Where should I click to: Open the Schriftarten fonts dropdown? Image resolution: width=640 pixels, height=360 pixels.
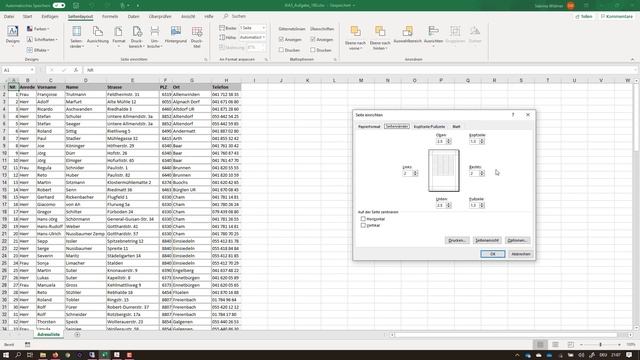click(42, 39)
